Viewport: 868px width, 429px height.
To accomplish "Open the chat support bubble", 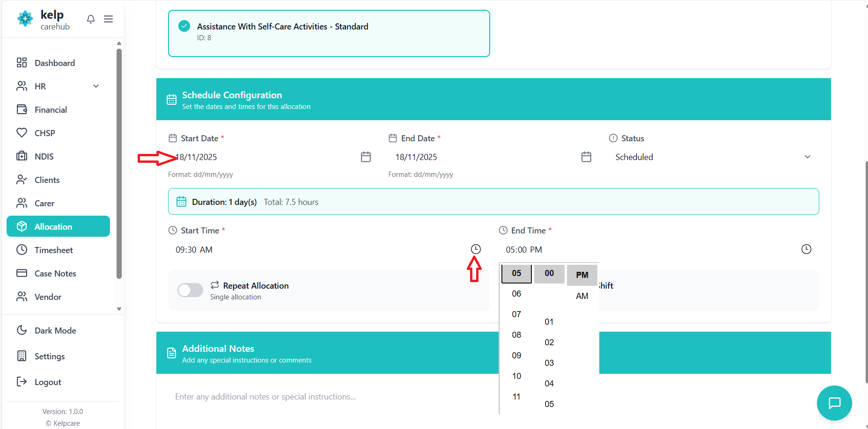I will (x=834, y=403).
